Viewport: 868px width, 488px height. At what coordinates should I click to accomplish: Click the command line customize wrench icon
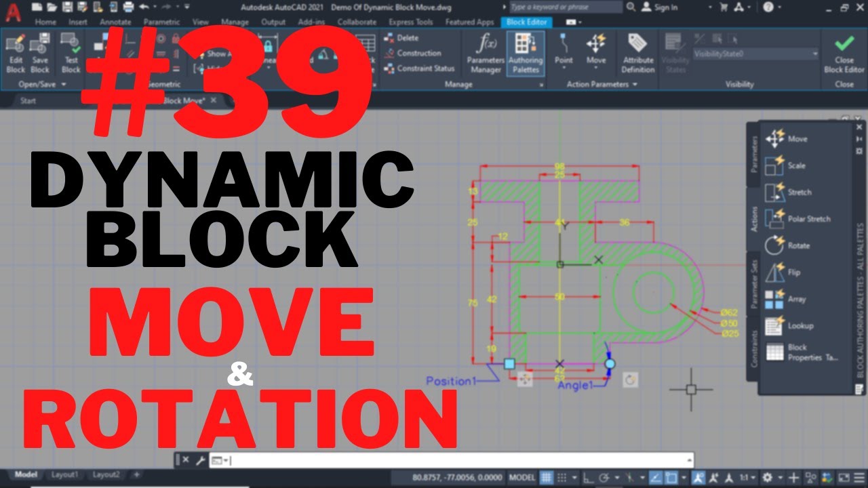[201, 461]
